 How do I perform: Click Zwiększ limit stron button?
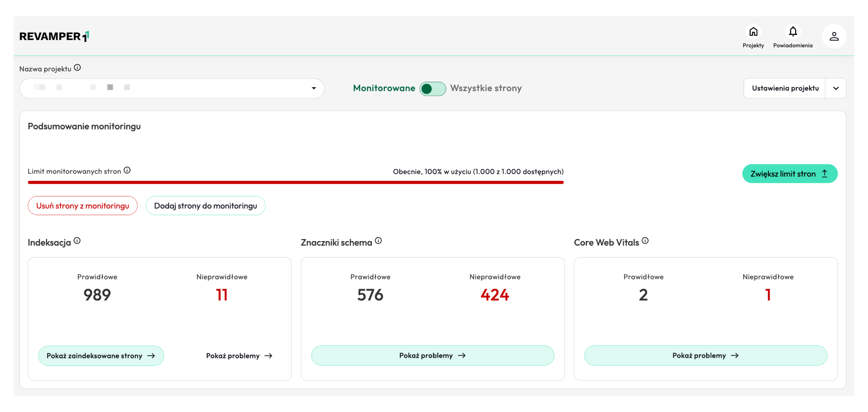789,174
